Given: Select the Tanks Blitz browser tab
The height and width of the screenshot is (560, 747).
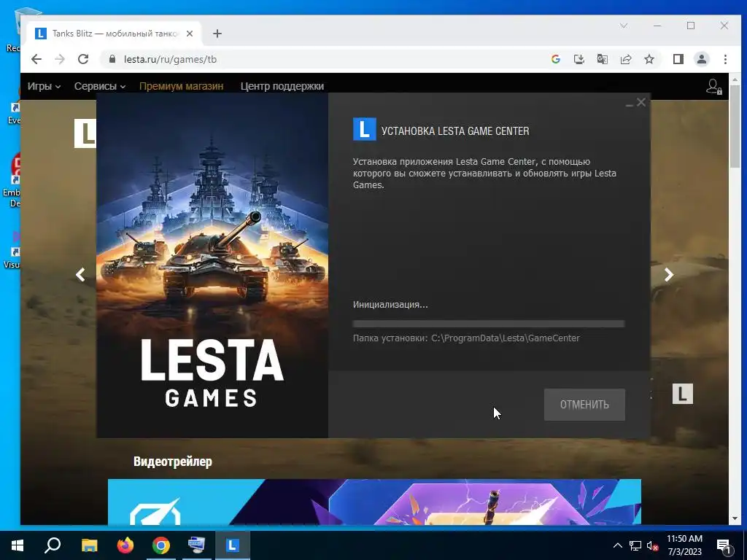Looking at the screenshot, I should (x=115, y=34).
